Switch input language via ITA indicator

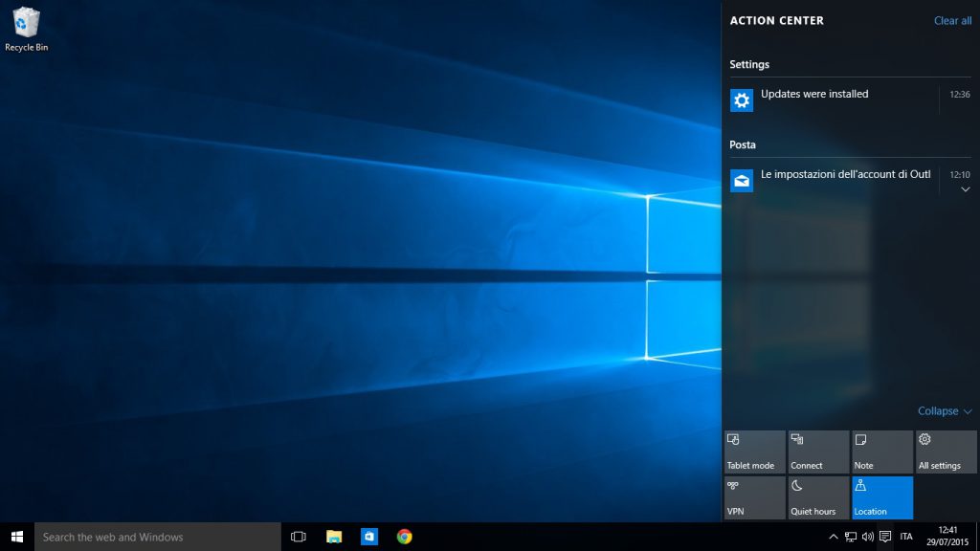click(x=906, y=537)
